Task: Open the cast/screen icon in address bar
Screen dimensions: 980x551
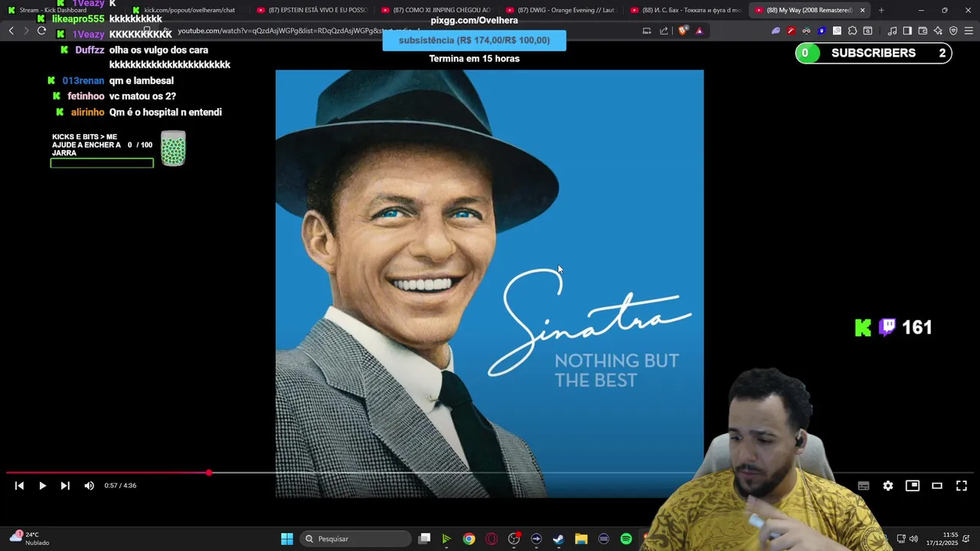Action: click(x=647, y=31)
